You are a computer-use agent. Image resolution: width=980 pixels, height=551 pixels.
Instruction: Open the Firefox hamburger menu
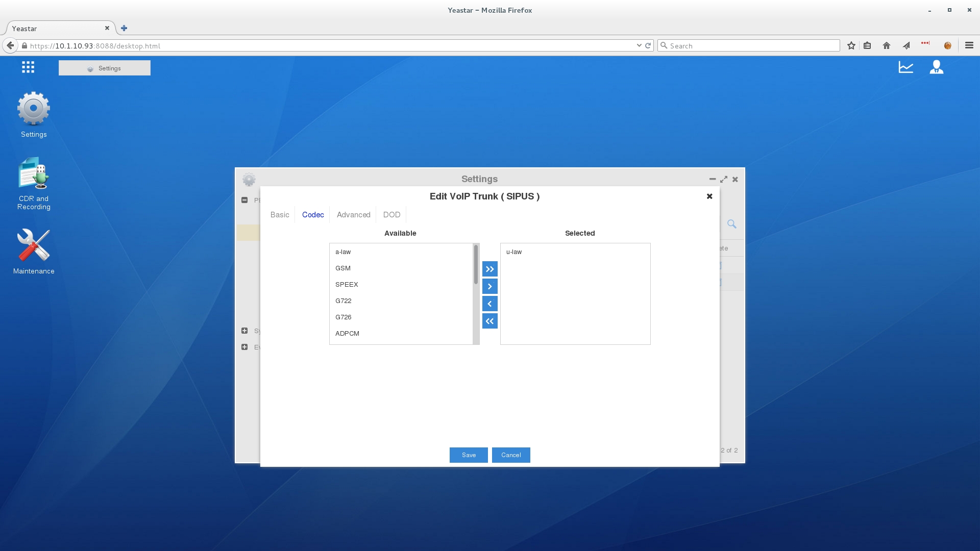point(969,45)
